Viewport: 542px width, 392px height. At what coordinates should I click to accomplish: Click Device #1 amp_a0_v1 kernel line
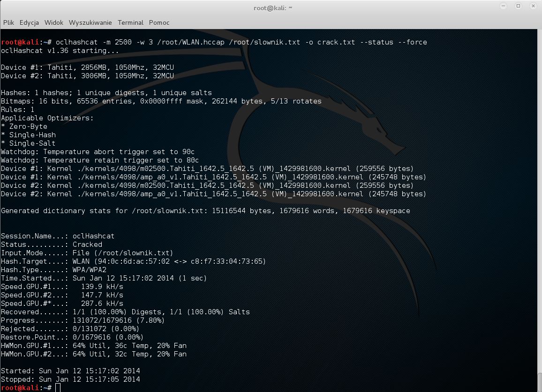point(214,177)
